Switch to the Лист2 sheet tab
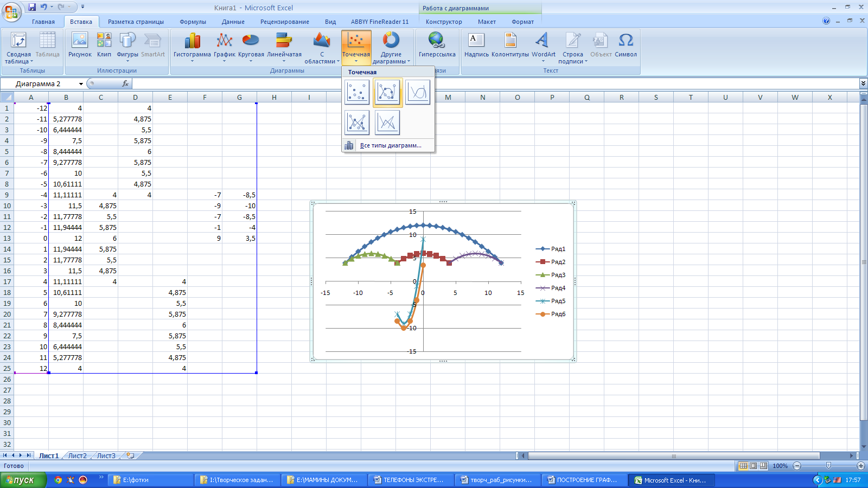Viewport: 868px width, 488px height. pyautogui.click(x=77, y=455)
